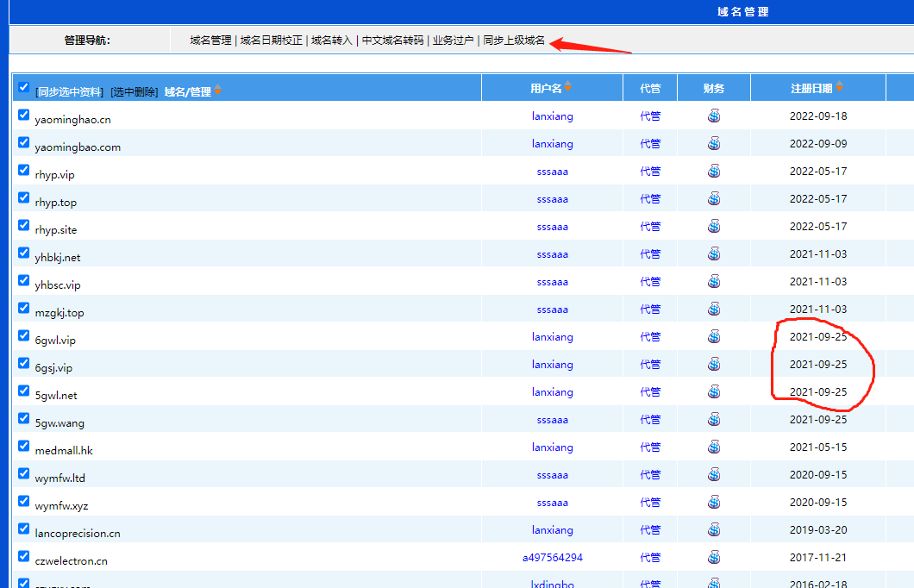
Task: Click finance icon in medmall.hk row
Action: tap(714, 447)
